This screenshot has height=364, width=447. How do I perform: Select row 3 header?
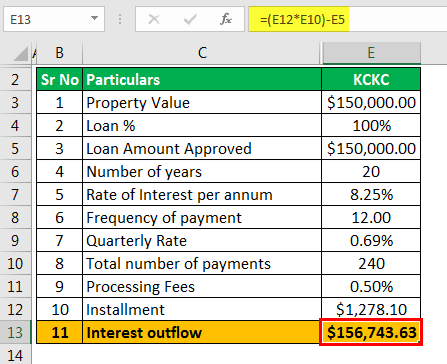click(15, 102)
